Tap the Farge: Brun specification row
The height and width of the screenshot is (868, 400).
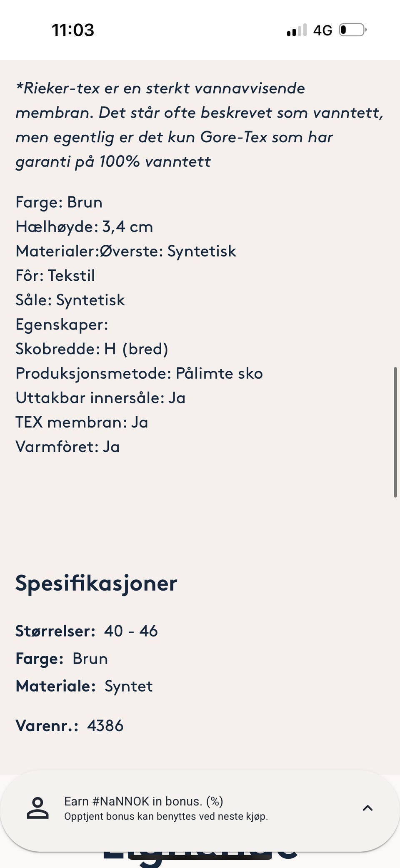[62, 659]
